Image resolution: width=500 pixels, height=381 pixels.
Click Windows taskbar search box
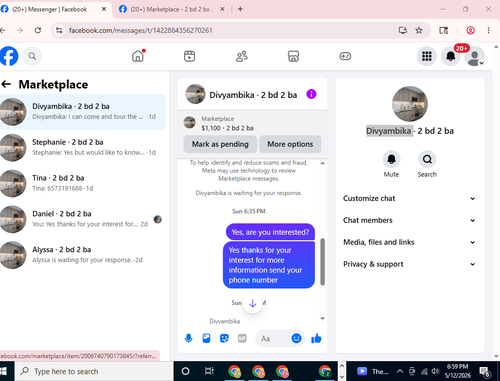coord(93,371)
